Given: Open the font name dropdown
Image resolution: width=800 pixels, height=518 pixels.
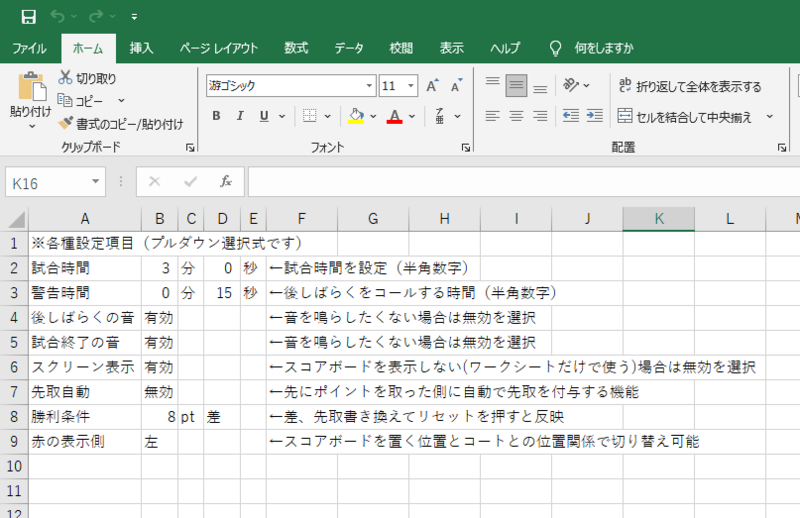Looking at the screenshot, I should tap(369, 86).
